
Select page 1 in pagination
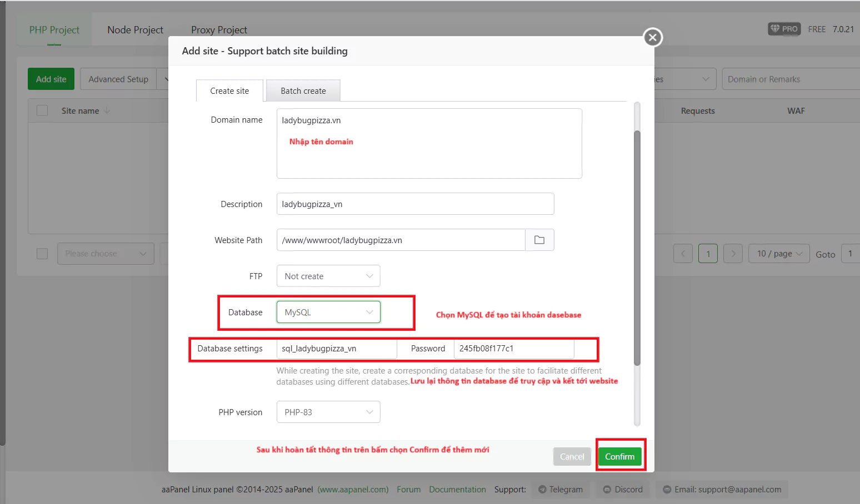pos(708,254)
